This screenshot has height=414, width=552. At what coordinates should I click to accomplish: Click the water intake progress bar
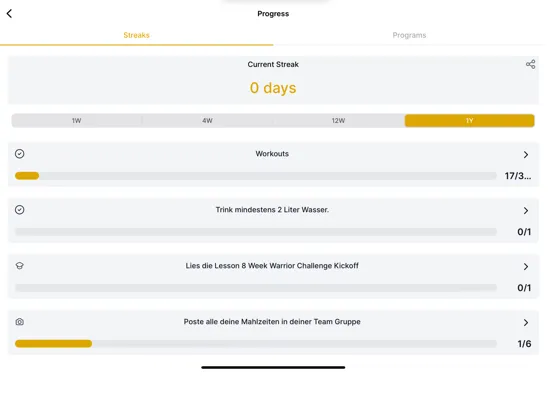(x=256, y=232)
